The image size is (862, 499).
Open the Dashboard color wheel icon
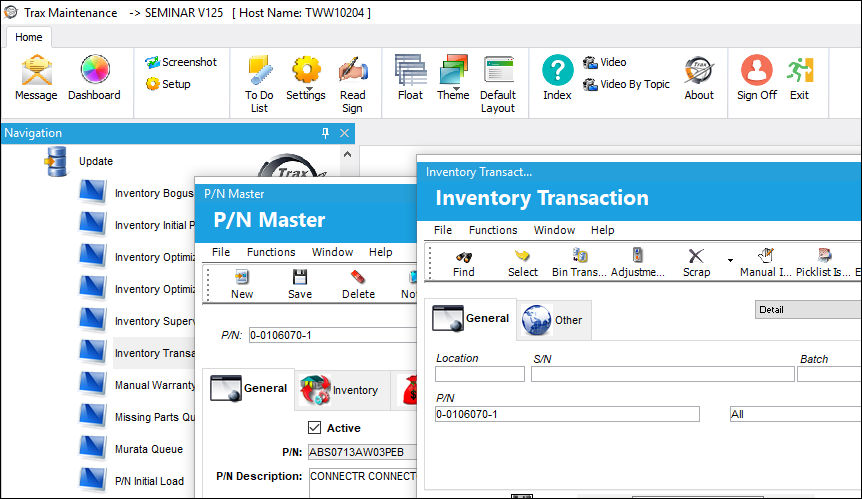pos(95,77)
